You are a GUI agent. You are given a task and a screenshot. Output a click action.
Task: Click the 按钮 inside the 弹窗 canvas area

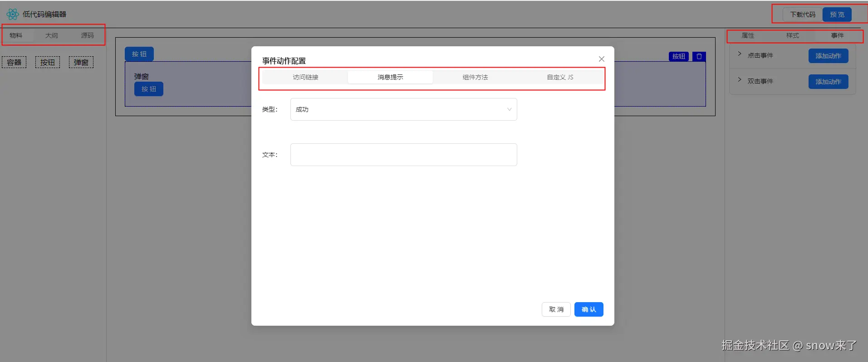(x=149, y=89)
